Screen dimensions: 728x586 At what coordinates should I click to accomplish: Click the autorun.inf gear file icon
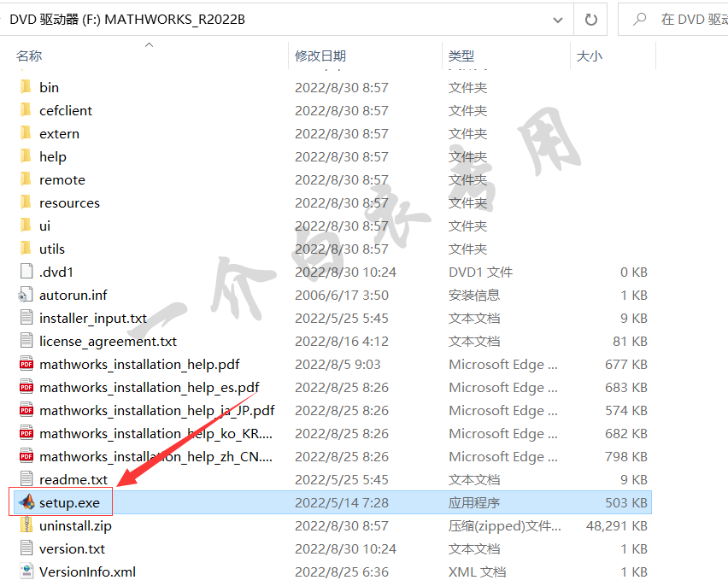pyautogui.click(x=26, y=295)
